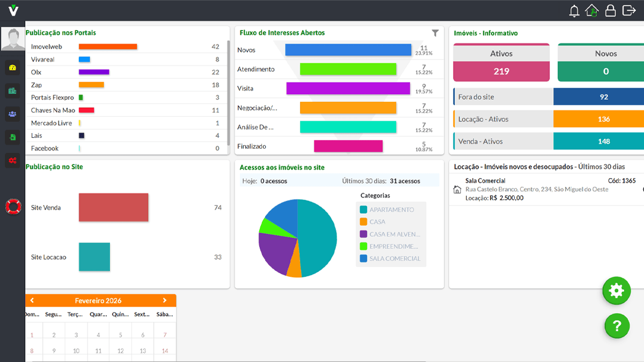Viewport: 644px width, 362px height.
Task: Click the profile avatar in the sidebar
Action: tap(13, 39)
